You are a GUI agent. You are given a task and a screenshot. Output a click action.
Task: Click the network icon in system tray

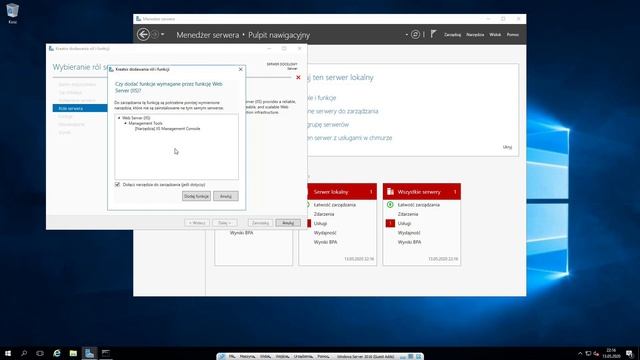[x=588, y=353]
